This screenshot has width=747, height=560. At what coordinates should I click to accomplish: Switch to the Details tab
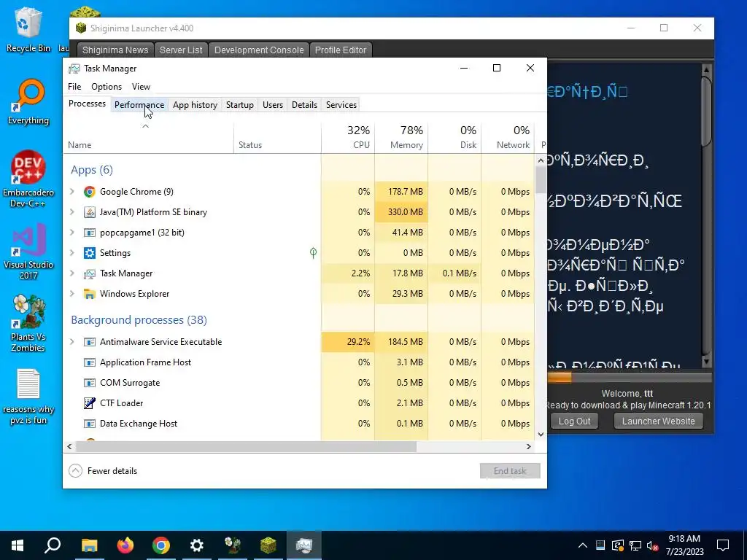(304, 105)
